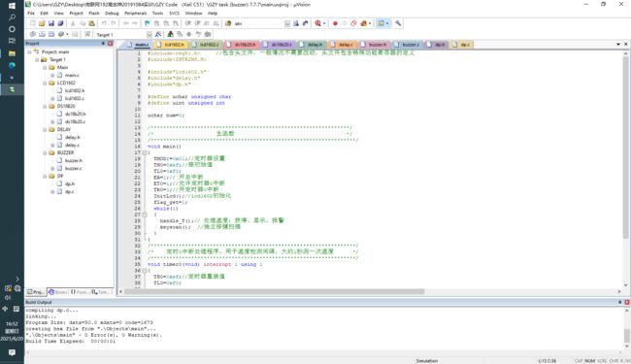Click the Build target toolbar icon
This screenshot has height=364, width=631.
(x=42, y=34)
